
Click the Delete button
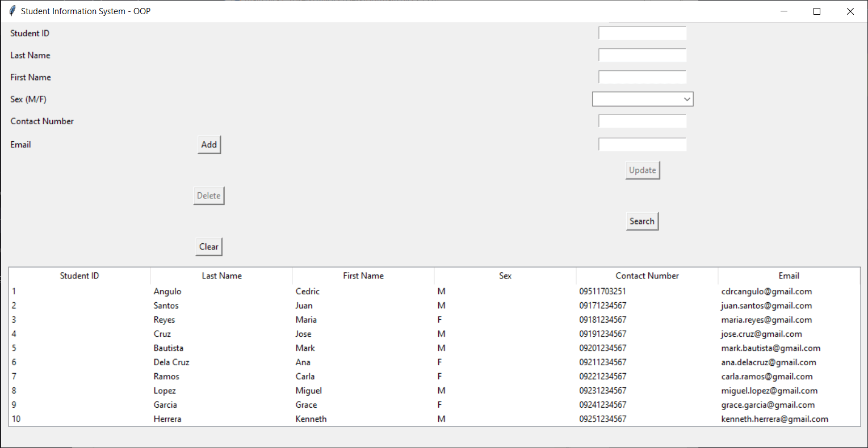[x=208, y=195]
